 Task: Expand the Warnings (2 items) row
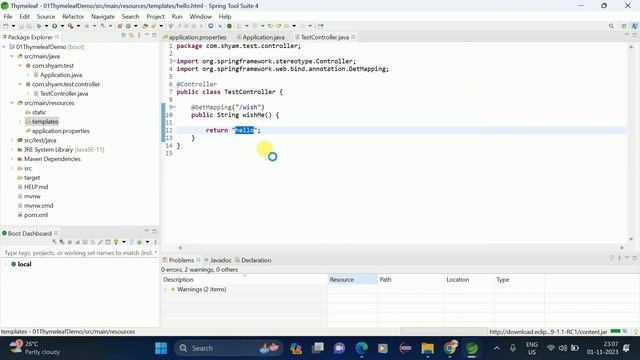point(165,289)
